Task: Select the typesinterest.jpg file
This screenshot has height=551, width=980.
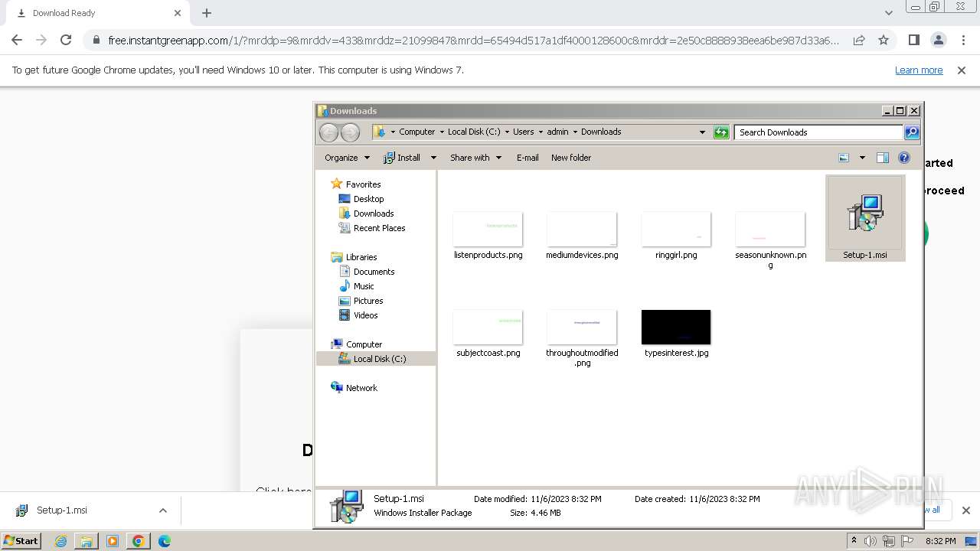Action: 676,334
